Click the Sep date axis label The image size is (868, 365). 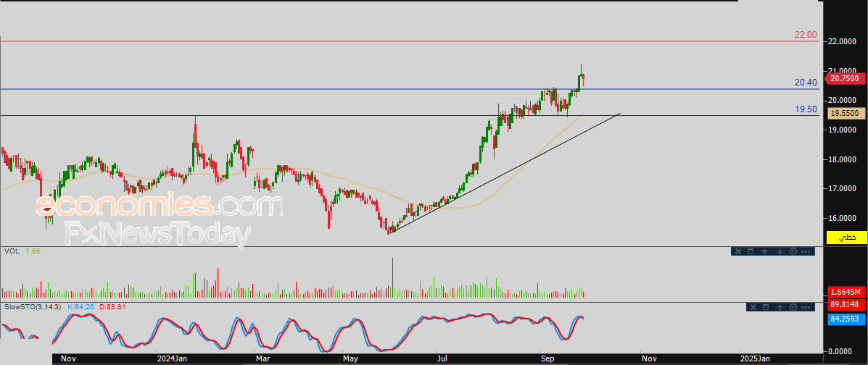(x=547, y=358)
